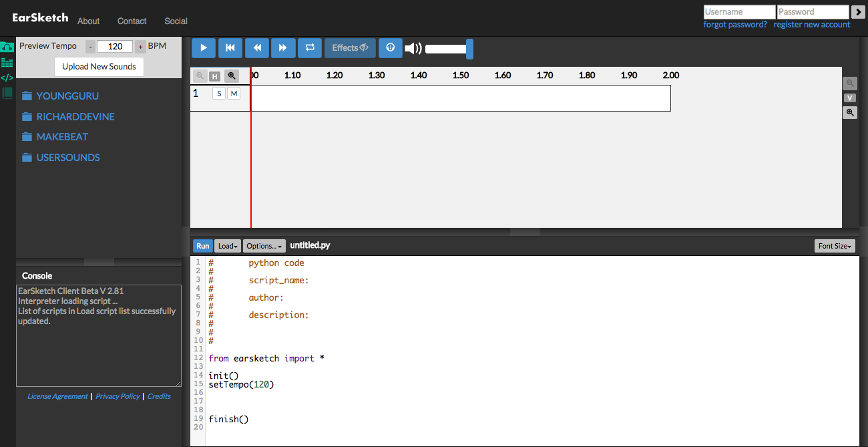This screenshot has width=868, height=447.
Task: Zoom out the tracks vertically
Action: [850, 84]
